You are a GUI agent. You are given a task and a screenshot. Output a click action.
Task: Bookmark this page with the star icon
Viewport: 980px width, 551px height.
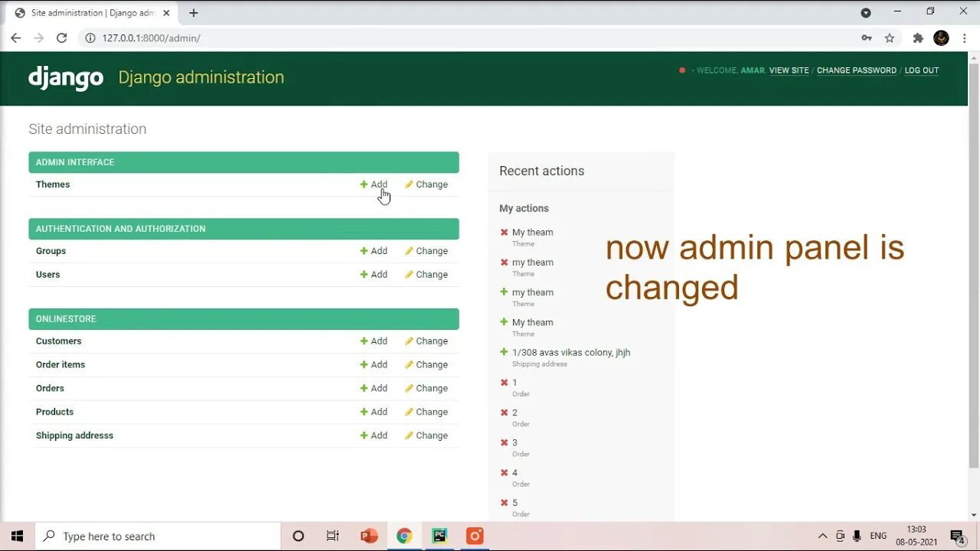(890, 37)
